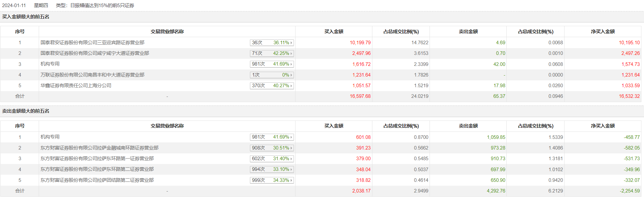This screenshot has width=644, height=197.
Task: Open 东方财富拉萨金融城南环路证券营业部 link
Action: click(99, 148)
